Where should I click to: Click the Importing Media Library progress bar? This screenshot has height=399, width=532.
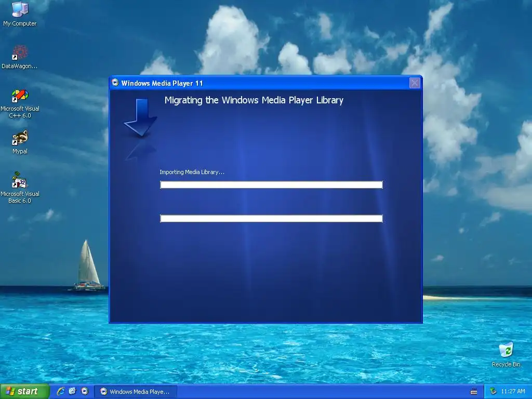click(x=271, y=184)
